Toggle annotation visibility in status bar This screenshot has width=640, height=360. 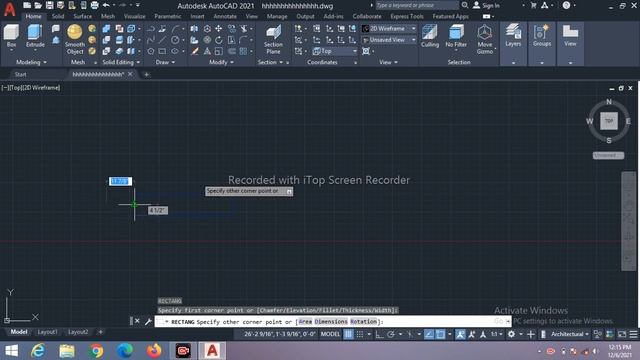[460, 334]
